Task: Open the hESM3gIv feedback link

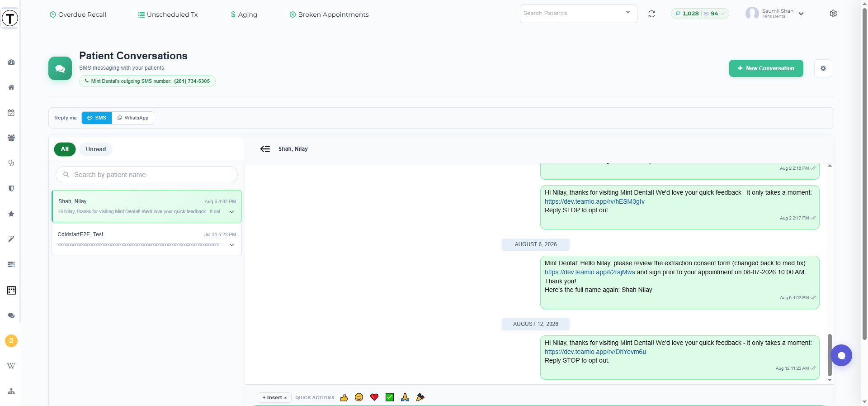Action: [x=594, y=201]
